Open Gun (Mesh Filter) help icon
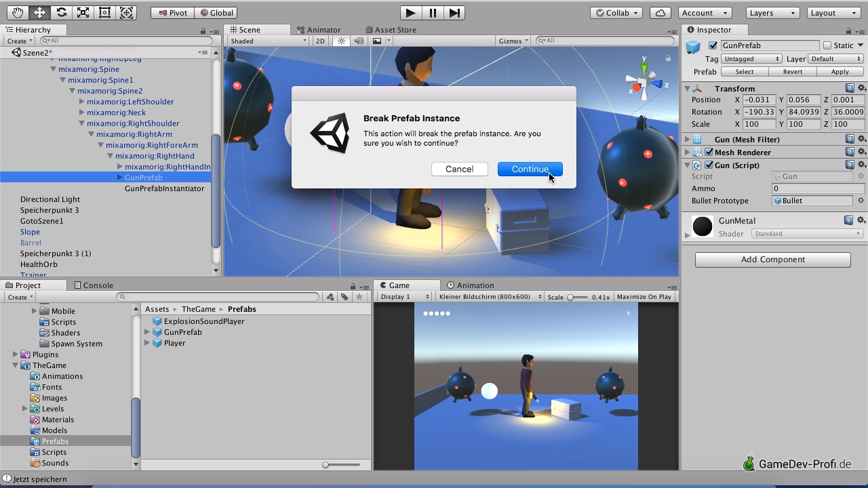 click(x=850, y=139)
